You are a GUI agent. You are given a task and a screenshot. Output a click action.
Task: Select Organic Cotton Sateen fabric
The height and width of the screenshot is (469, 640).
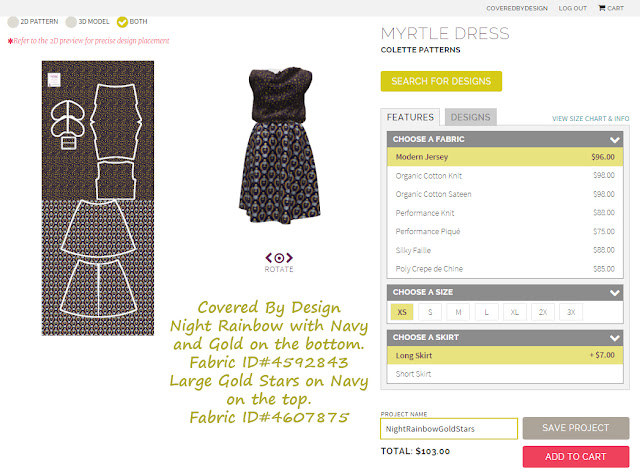pos(505,194)
